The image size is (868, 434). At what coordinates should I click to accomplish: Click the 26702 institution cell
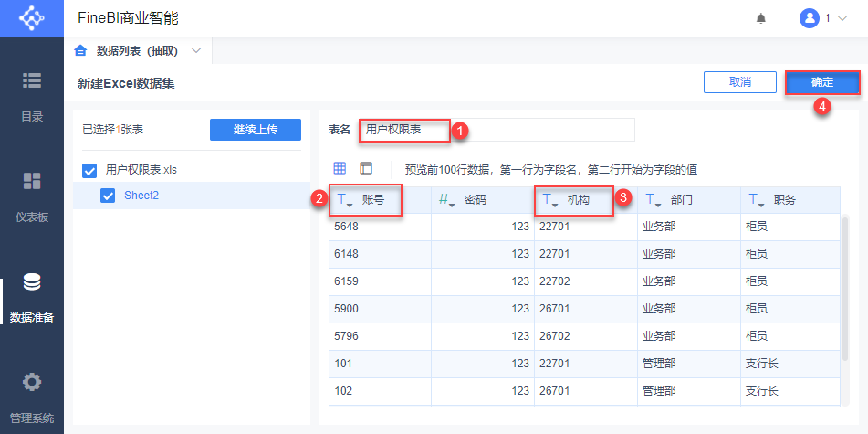(586, 336)
